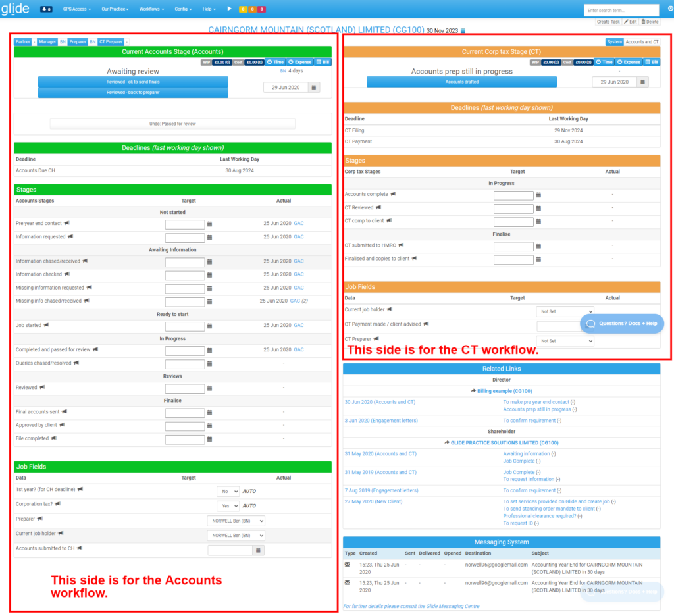Open the 1st year? dropdown

coord(228,492)
